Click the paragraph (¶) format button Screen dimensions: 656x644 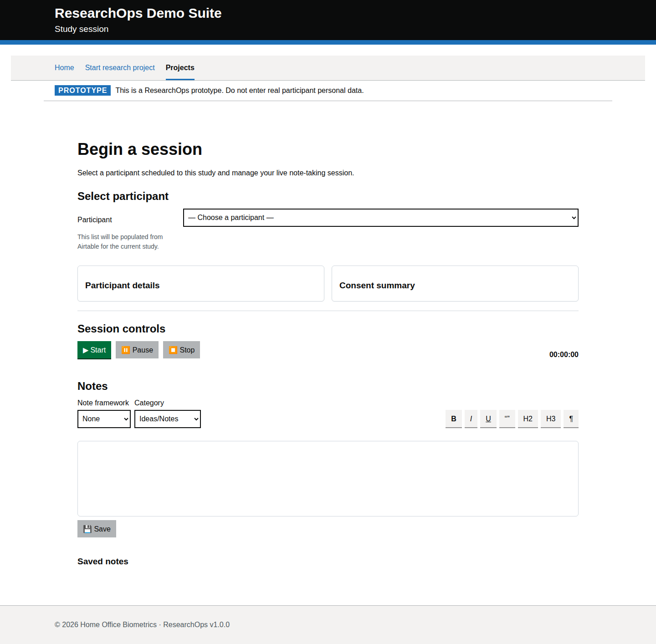coord(571,419)
